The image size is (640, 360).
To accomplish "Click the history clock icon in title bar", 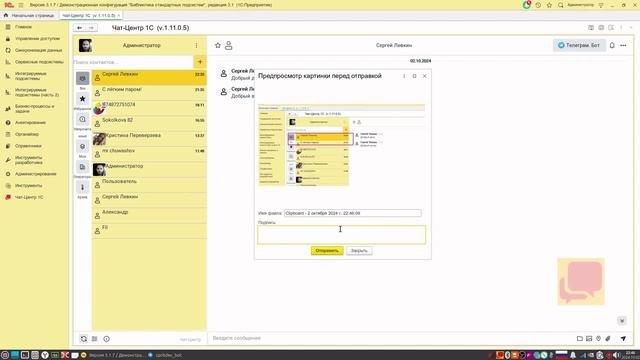I will pyautogui.click(x=538, y=5).
